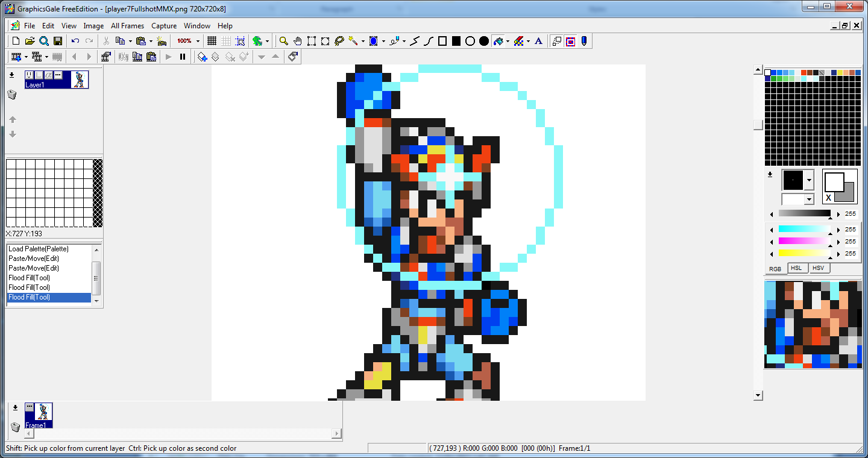Copy the selection with the Copy icon
This screenshot has height=458, width=868.
(x=119, y=41)
